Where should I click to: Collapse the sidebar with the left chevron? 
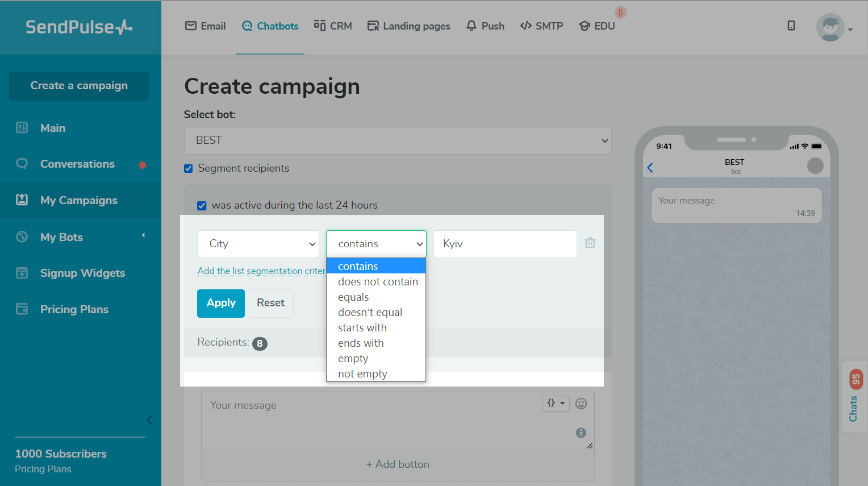(x=149, y=420)
